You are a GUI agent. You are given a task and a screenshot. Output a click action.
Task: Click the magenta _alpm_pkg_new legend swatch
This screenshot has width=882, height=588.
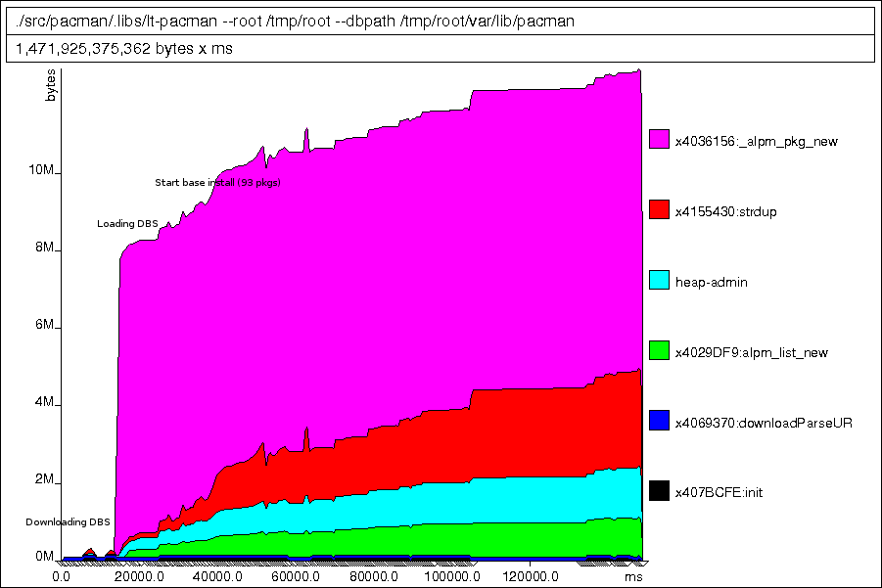pyautogui.click(x=659, y=140)
